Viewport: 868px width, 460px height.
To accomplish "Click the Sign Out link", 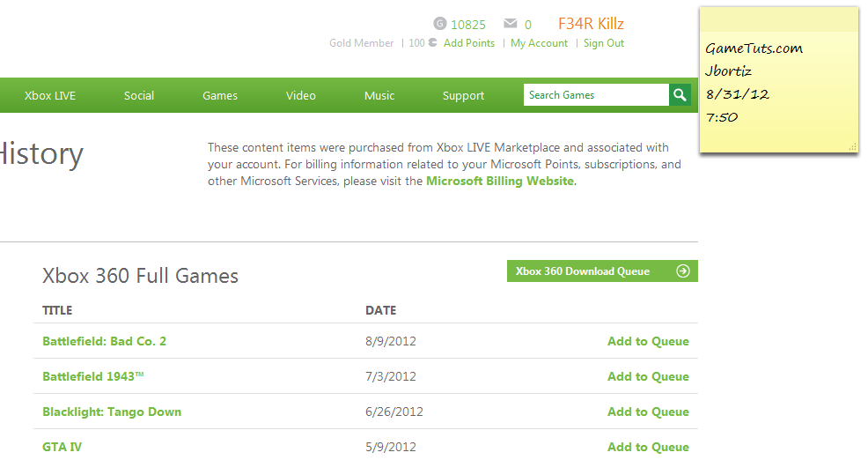I will click(604, 43).
